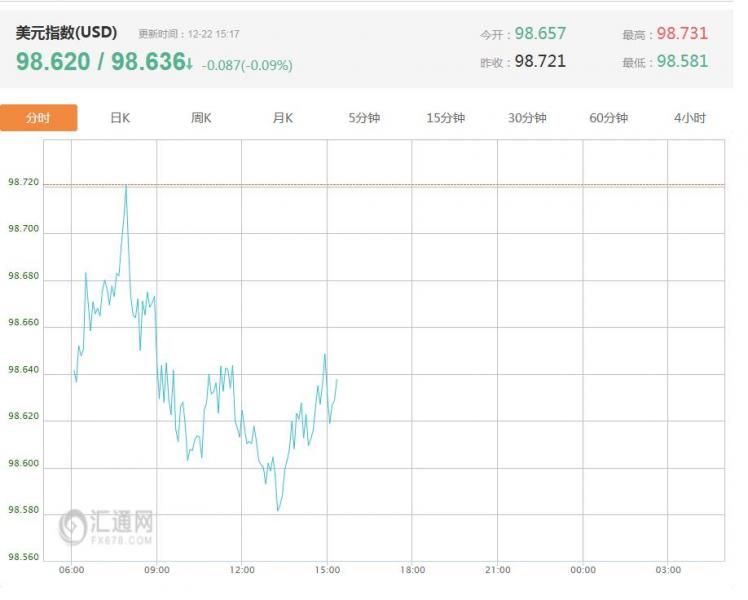Click the -0.087(-0.09%) change figure
Image resolution: width=748 pixels, height=600 pixels.
click(x=247, y=65)
